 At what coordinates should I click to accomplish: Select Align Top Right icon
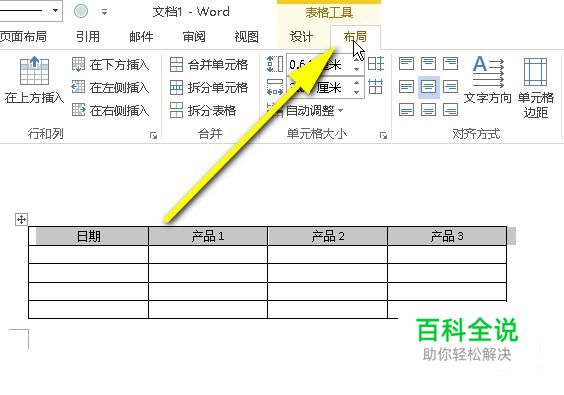click(450, 64)
